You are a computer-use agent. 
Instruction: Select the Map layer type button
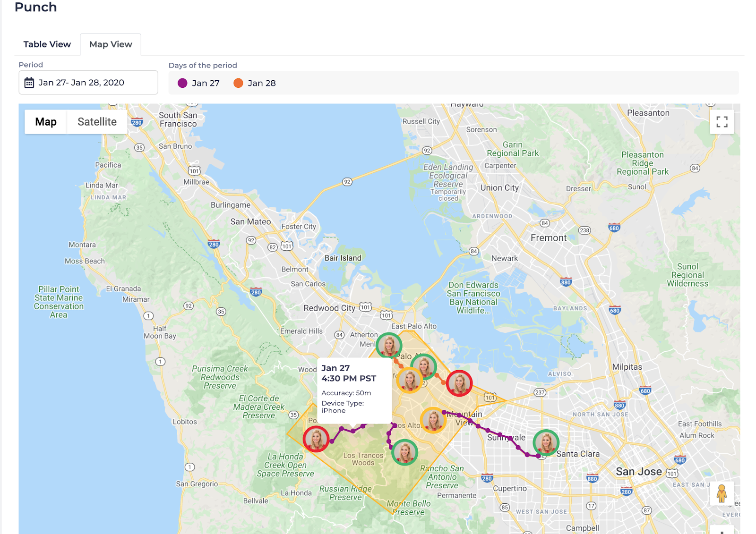[46, 122]
